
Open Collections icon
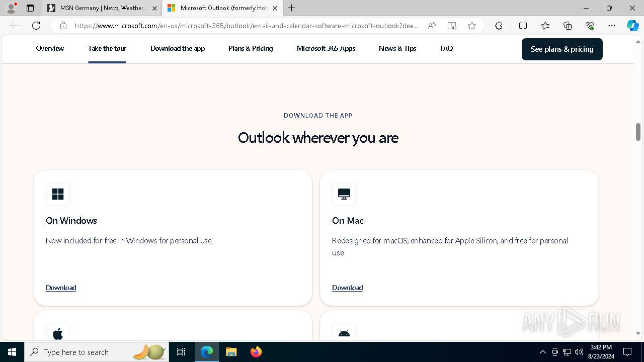point(568,26)
